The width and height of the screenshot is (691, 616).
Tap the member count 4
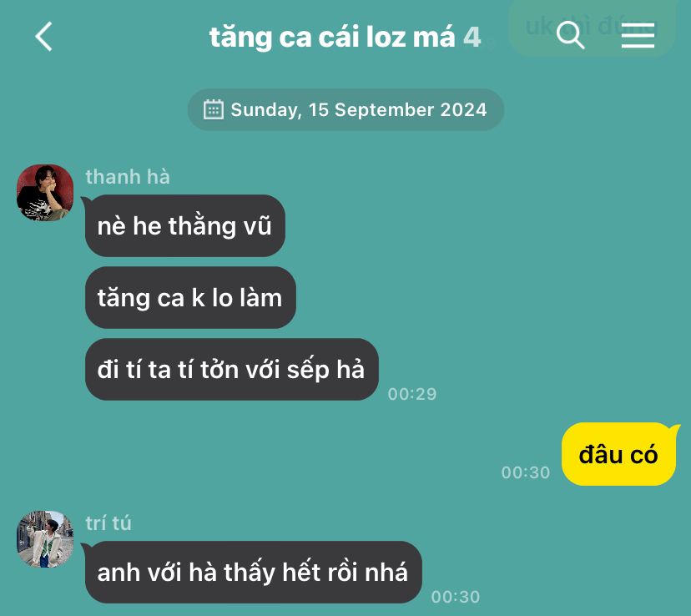pos(472,37)
